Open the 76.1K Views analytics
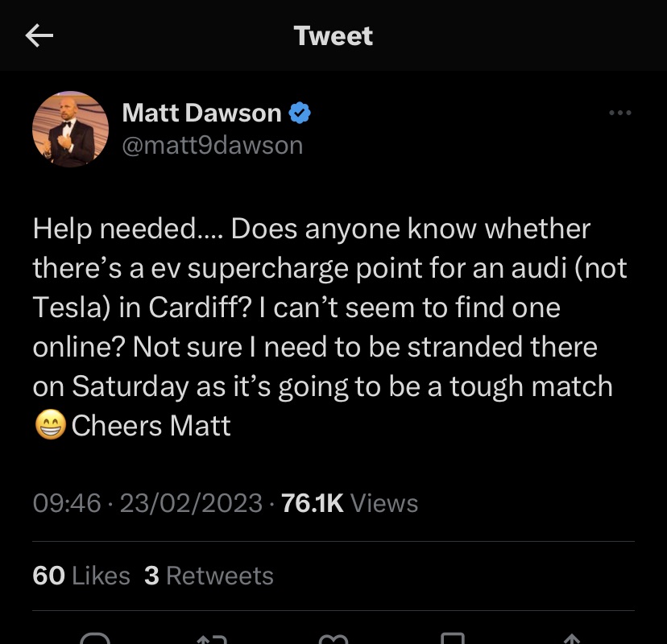Viewport: 667px width, 644px height. tap(350, 503)
